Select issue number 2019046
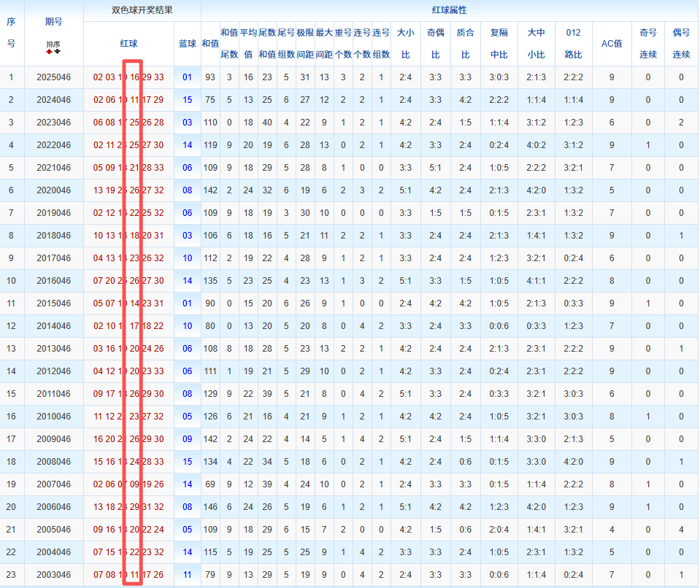The width and height of the screenshot is (700, 588). pos(53,213)
